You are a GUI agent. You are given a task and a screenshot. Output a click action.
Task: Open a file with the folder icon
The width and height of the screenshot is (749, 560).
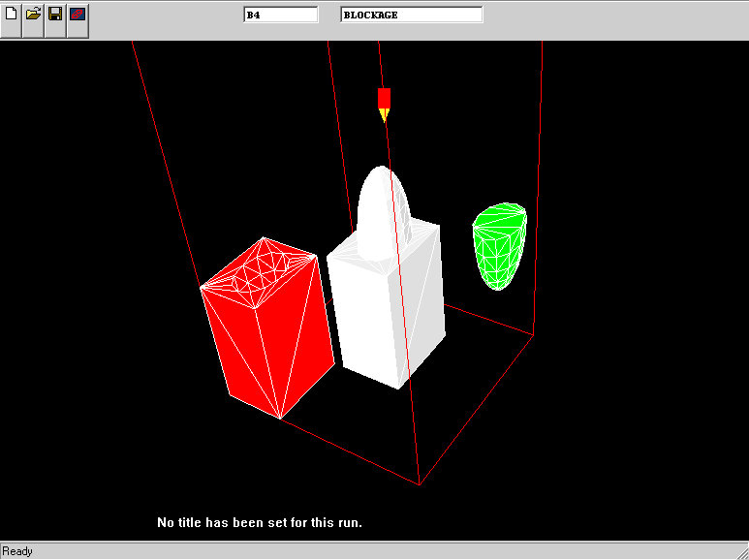click(34, 15)
